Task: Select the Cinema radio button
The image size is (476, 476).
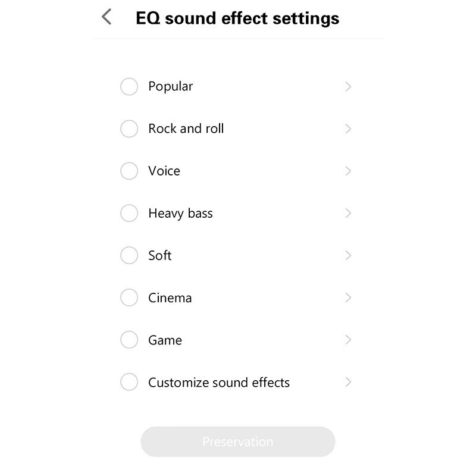Action: tap(129, 297)
